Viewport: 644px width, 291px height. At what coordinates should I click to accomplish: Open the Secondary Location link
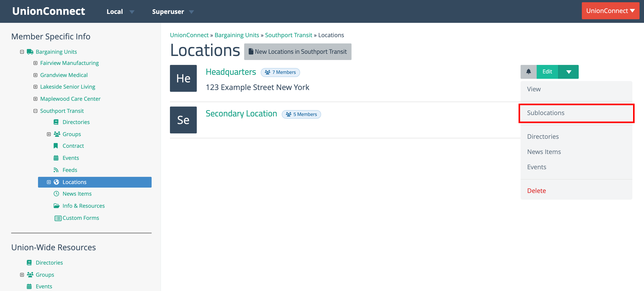[241, 113]
